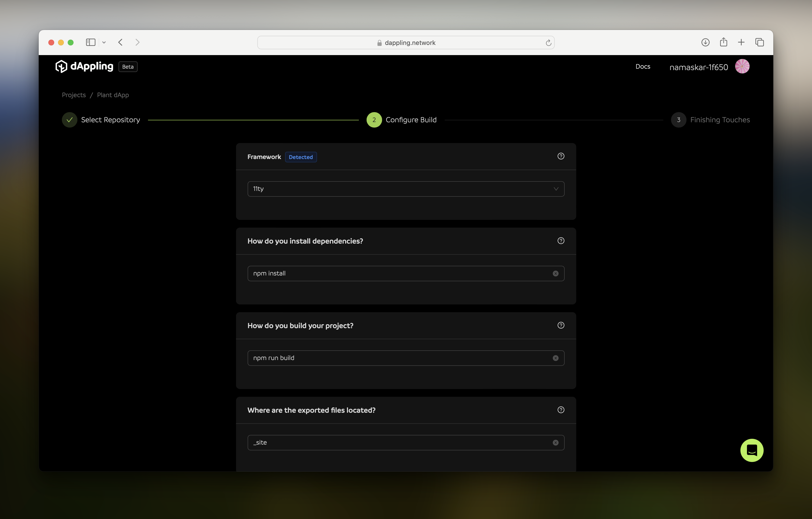The image size is (812, 519).
Task: Click the Finishing Touches step 3
Action: (x=710, y=119)
